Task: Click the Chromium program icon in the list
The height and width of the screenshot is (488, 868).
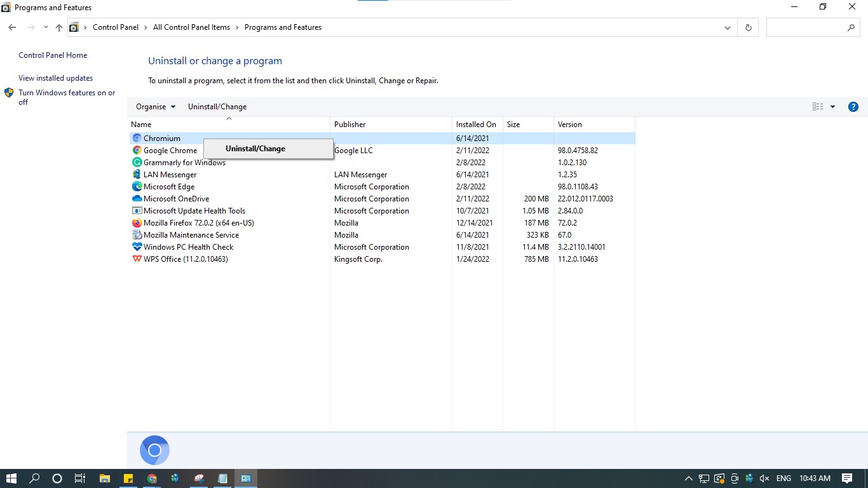Action: (137, 139)
